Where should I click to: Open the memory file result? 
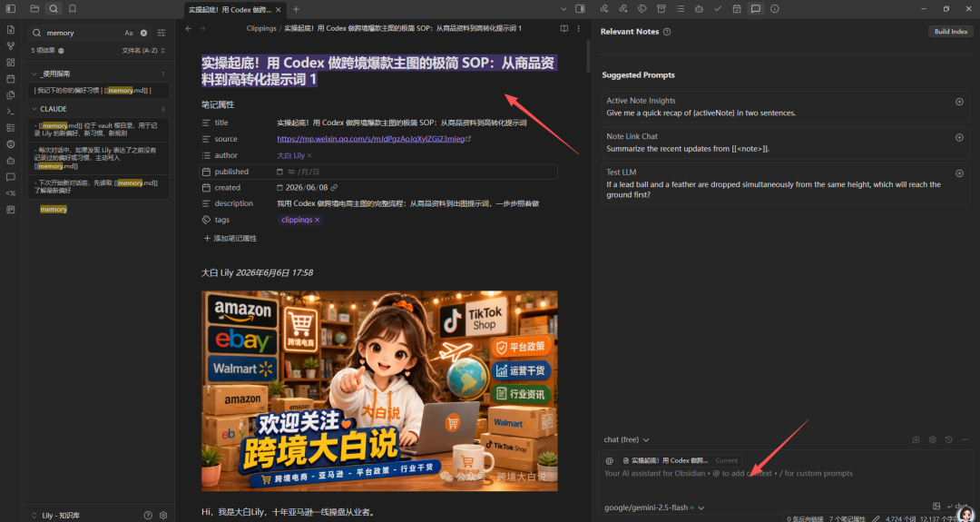(54, 210)
